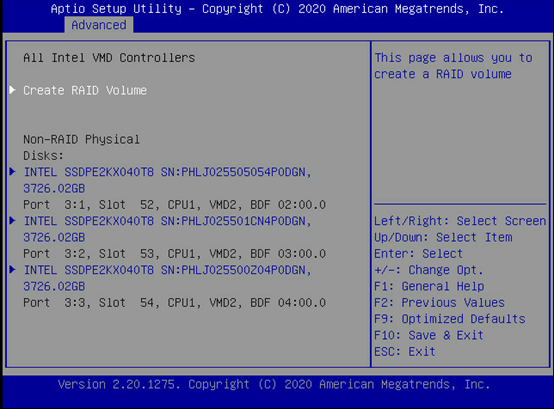Expand arrow of disk PHLJ025500Z04P0DGN
This screenshot has width=554, height=409.
coord(13,269)
